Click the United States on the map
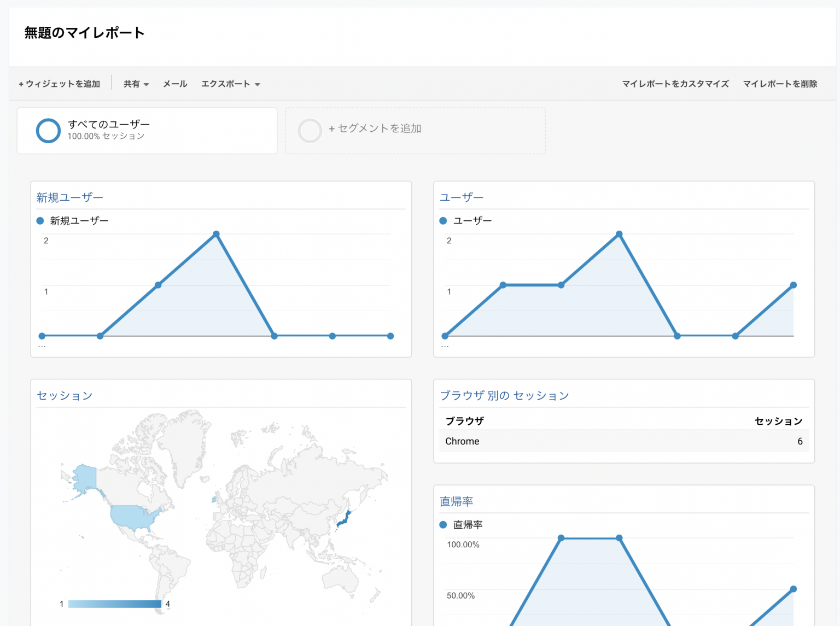This screenshot has width=840, height=626. [x=134, y=517]
